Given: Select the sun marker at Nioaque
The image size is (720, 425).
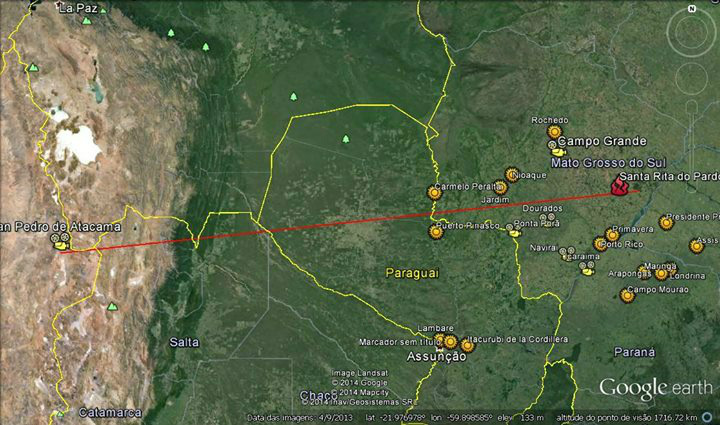Looking at the screenshot, I should (x=512, y=174).
